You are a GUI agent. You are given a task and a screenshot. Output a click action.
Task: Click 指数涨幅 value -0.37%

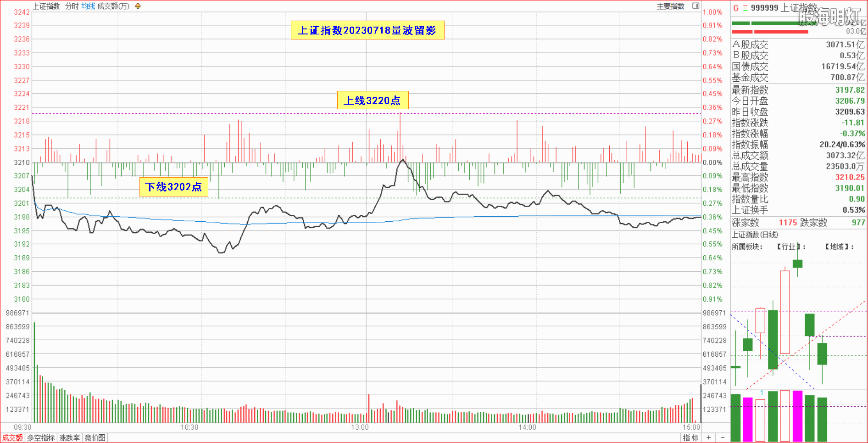click(x=852, y=134)
